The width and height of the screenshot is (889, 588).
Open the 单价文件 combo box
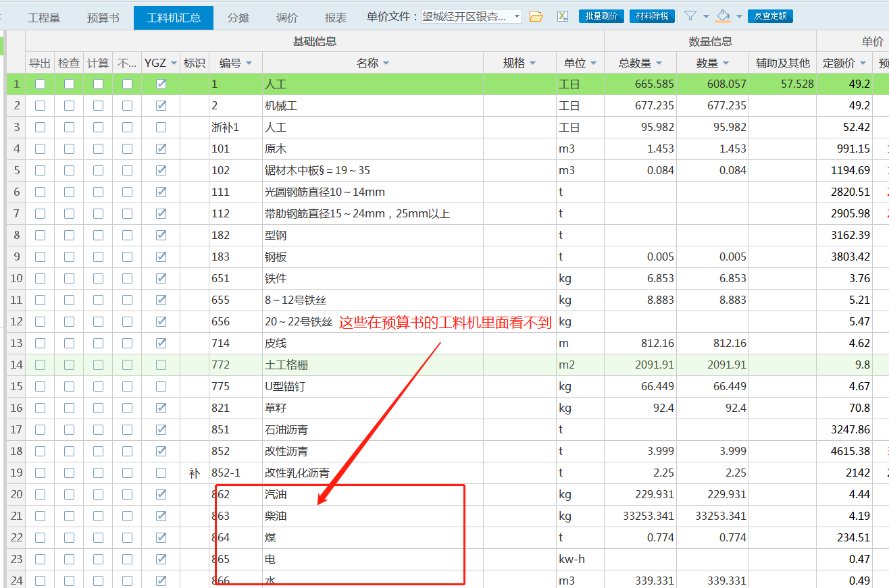pyautogui.click(x=471, y=16)
